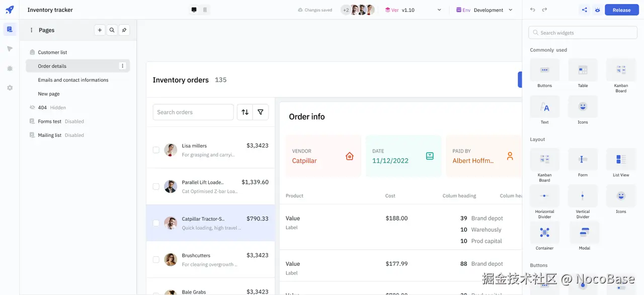Open Emails and contact informations page
644x295 pixels.
tap(78, 80)
